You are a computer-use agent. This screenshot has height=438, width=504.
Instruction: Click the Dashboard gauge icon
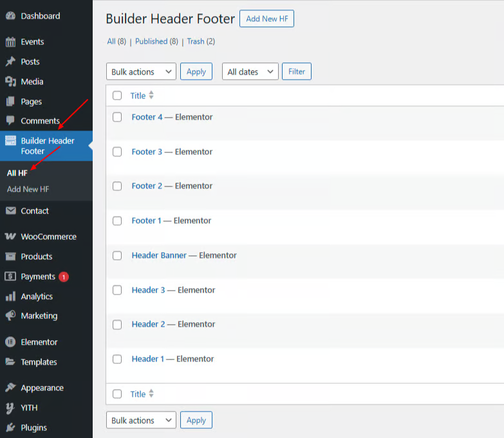pyautogui.click(x=10, y=16)
